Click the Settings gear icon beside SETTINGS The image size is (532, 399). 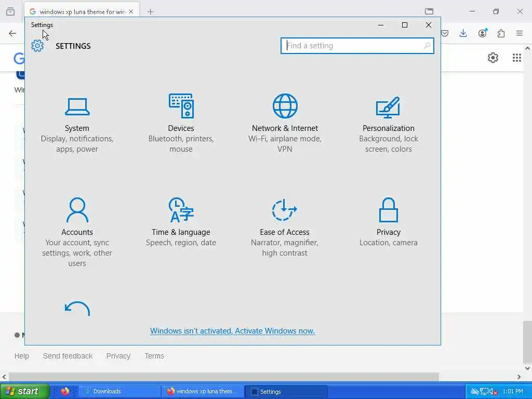[x=37, y=46]
